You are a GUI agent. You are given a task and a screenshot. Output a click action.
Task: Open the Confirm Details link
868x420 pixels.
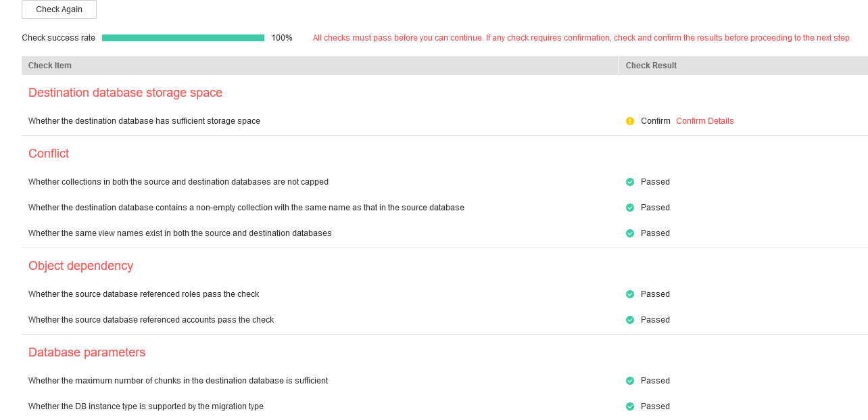(704, 120)
